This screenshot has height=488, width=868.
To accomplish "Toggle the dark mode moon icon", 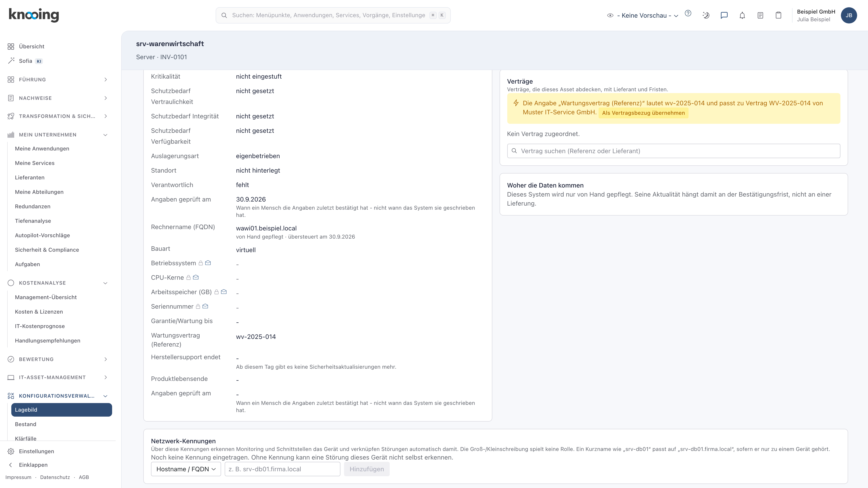I will click(x=706, y=15).
